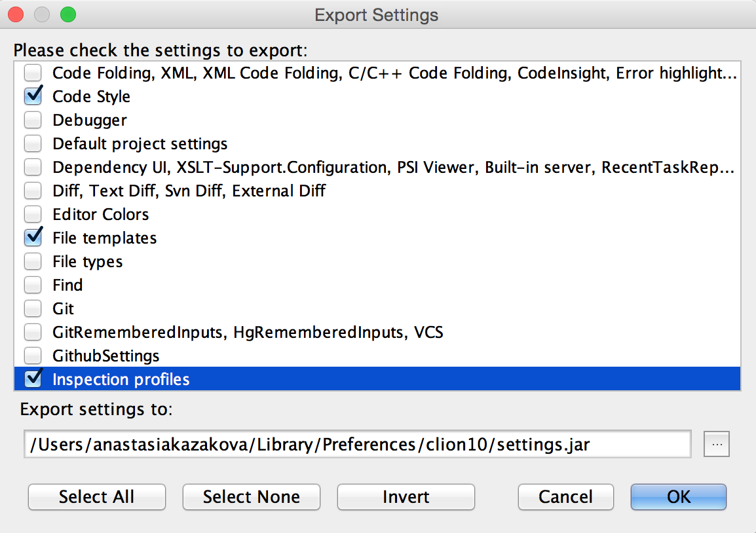Image resolution: width=756 pixels, height=533 pixels.
Task: Check the File types checkbox
Action: [x=33, y=261]
